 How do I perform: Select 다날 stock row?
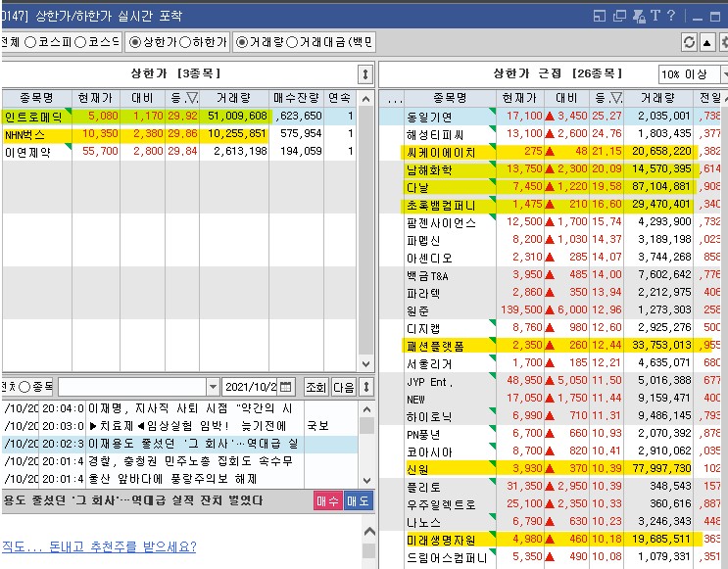pos(553,187)
